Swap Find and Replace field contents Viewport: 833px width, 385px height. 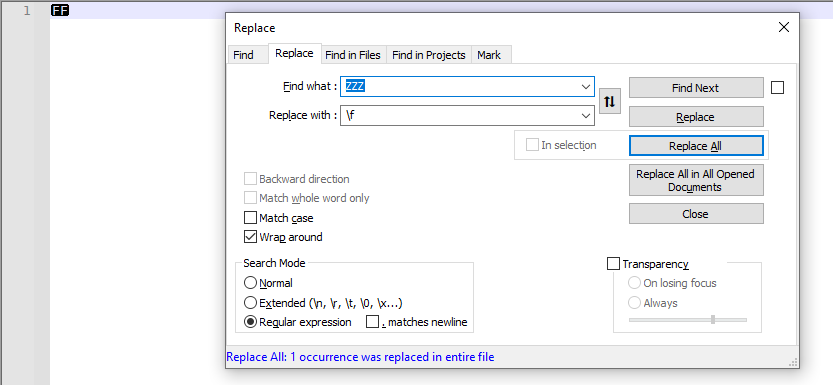(609, 101)
